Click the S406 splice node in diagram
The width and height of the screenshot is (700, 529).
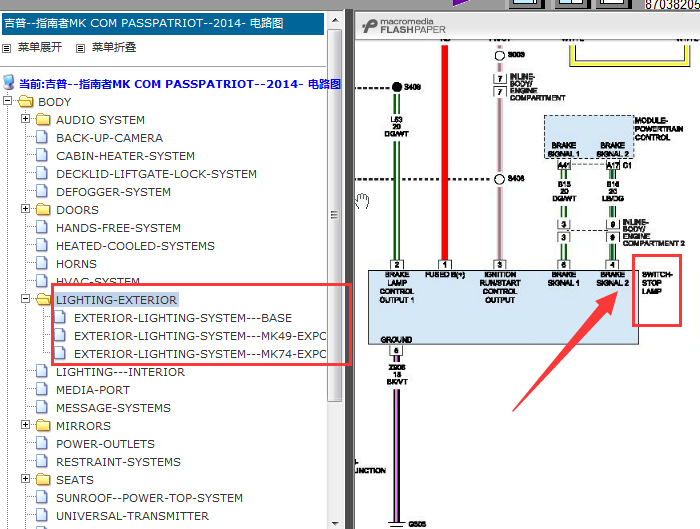[x=500, y=179]
